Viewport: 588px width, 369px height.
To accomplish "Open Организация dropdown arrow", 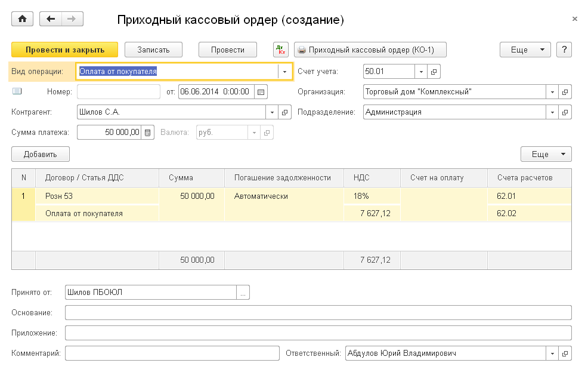I will (552, 91).
